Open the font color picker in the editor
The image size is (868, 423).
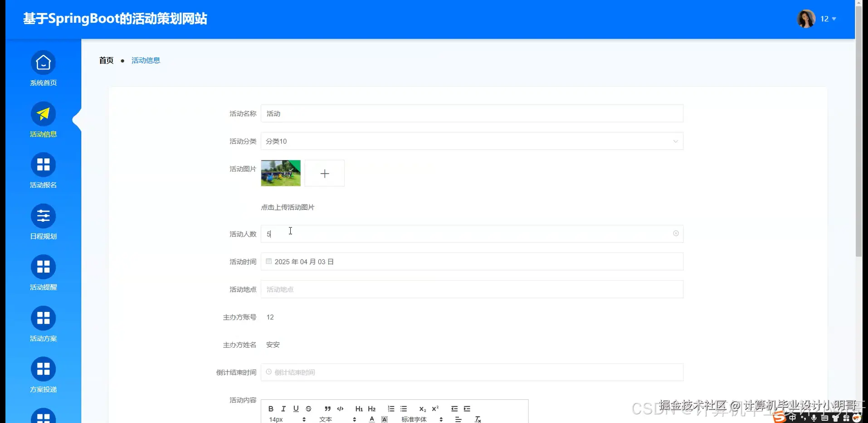pyautogui.click(x=372, y=419)
